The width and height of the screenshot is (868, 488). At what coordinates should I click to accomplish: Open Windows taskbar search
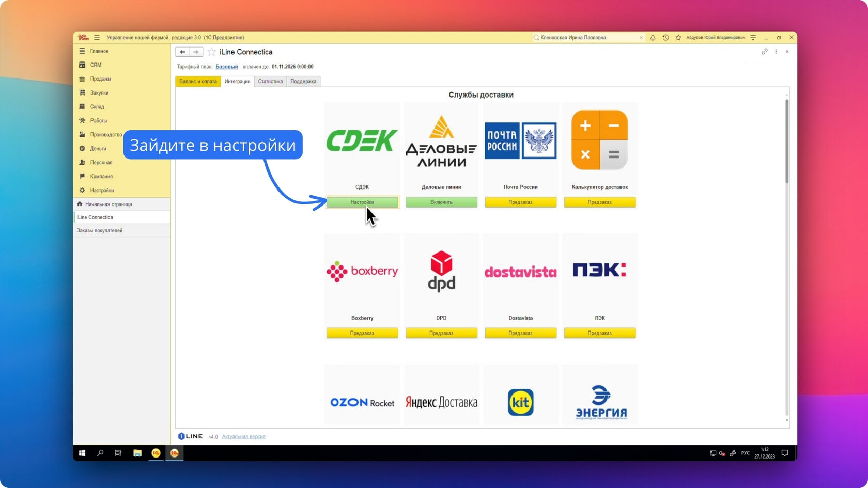tap(100, 453)
